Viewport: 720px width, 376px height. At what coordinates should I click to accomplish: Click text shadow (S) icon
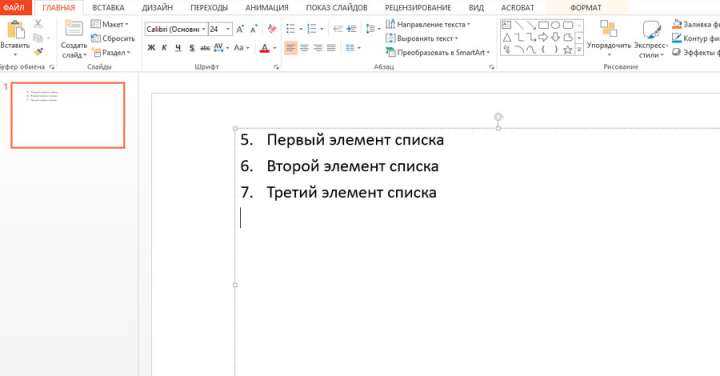click(191, 48)
